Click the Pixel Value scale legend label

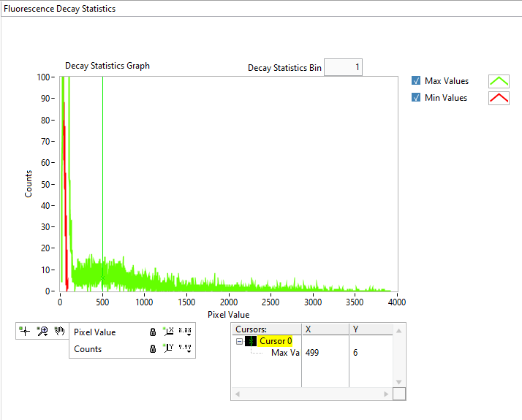tap(94, 332)
